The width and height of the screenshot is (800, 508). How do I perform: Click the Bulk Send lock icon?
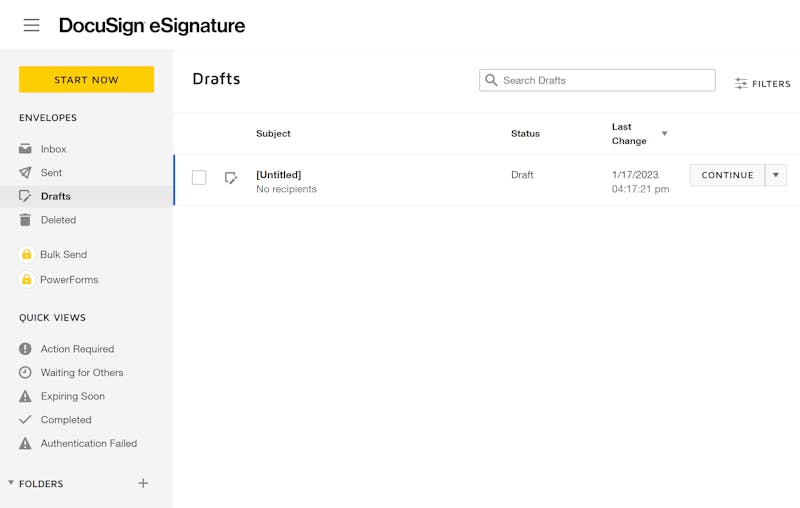27,254
